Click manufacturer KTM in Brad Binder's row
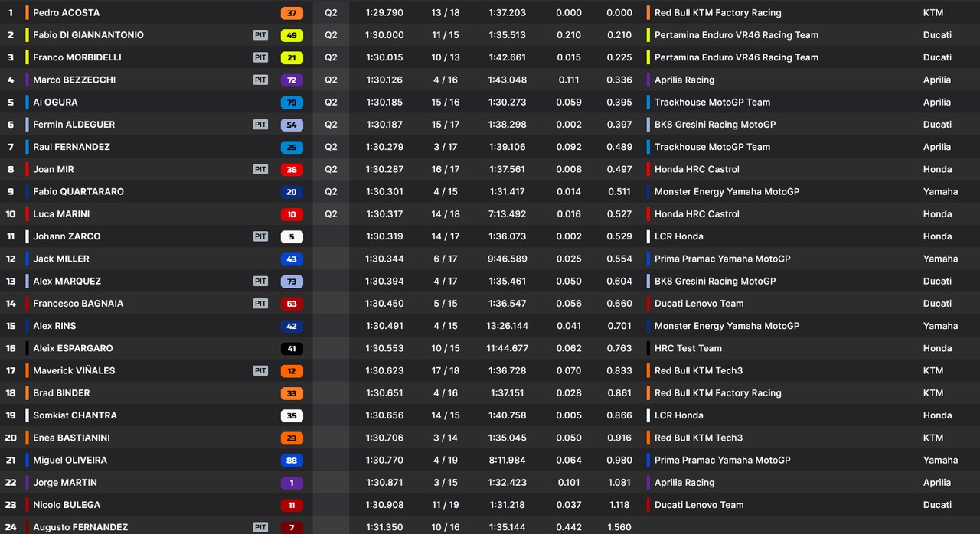980x534 pixels. click(x=933, y=393)
